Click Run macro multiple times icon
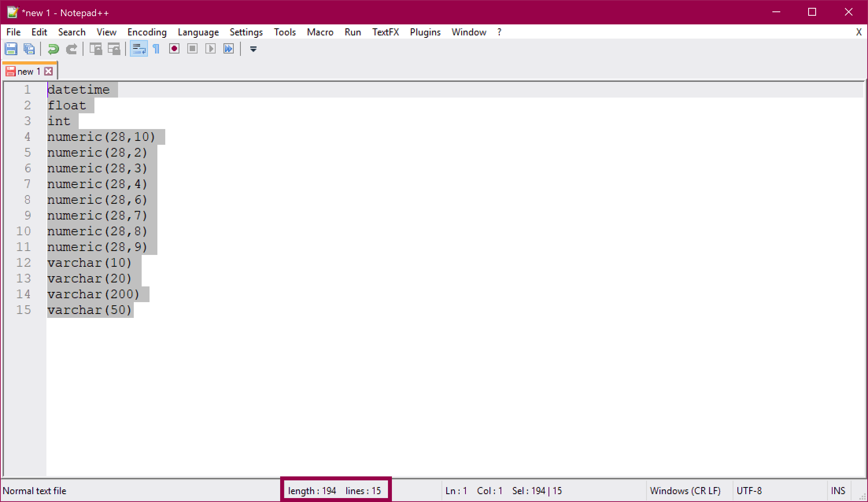 click(x=229, y=49)
